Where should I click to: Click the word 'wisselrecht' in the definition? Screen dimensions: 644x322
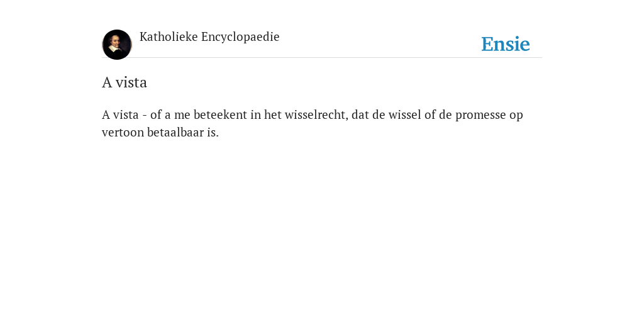tap(317, 114)
